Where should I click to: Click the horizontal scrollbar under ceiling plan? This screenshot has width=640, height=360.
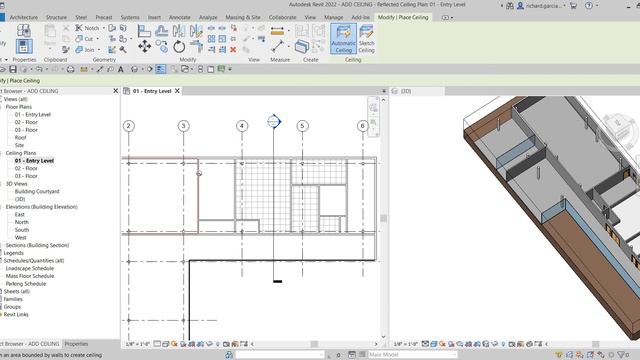[314, 344]
